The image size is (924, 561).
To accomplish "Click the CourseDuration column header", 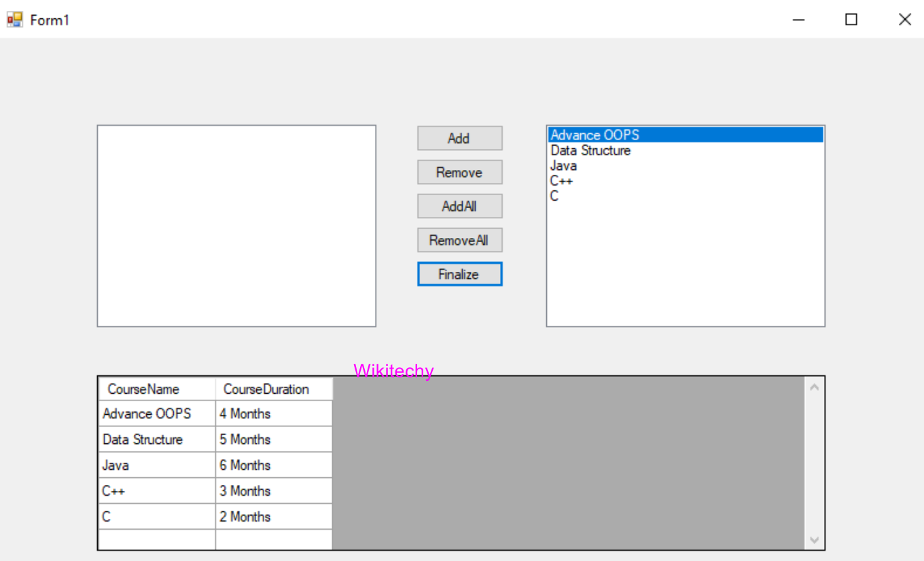I will click(274, 389).
